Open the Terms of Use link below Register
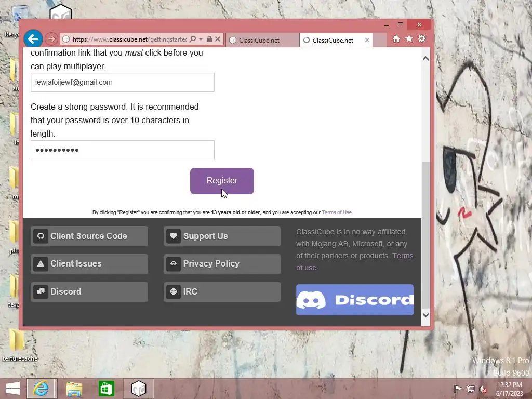 (x=337, y=212)
